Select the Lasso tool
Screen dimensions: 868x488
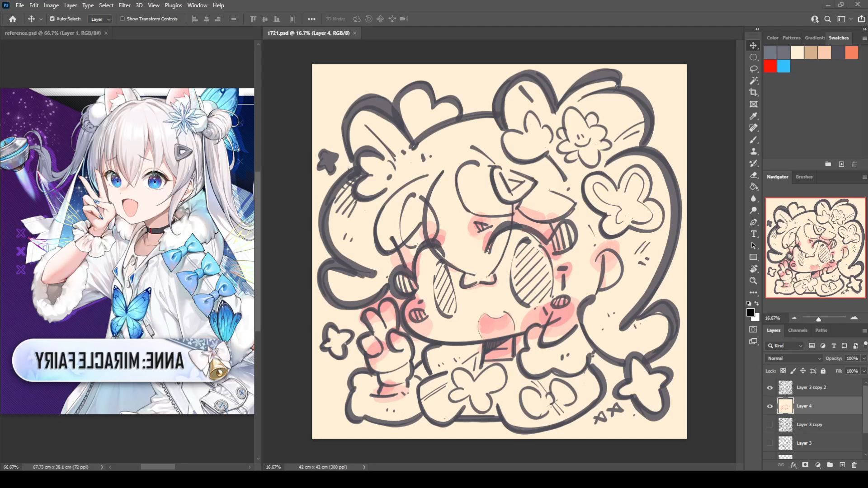[753, 69]
